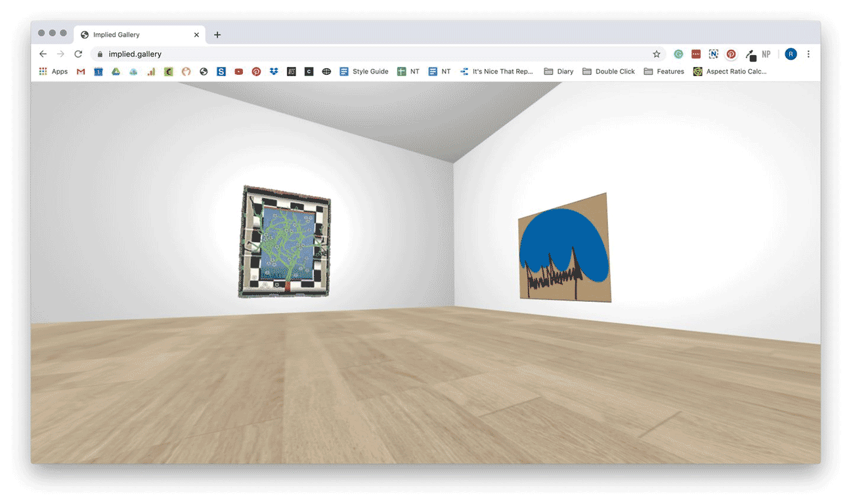851x504 pixels.
Task: Go back to previous page
Action: [x=43, y=54]
